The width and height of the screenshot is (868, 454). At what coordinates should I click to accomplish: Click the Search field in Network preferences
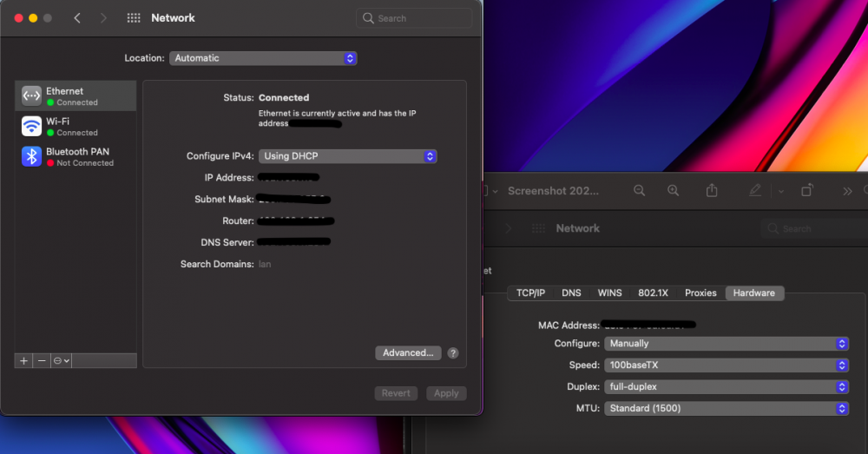pyautogui.click(x=414, y=18)
